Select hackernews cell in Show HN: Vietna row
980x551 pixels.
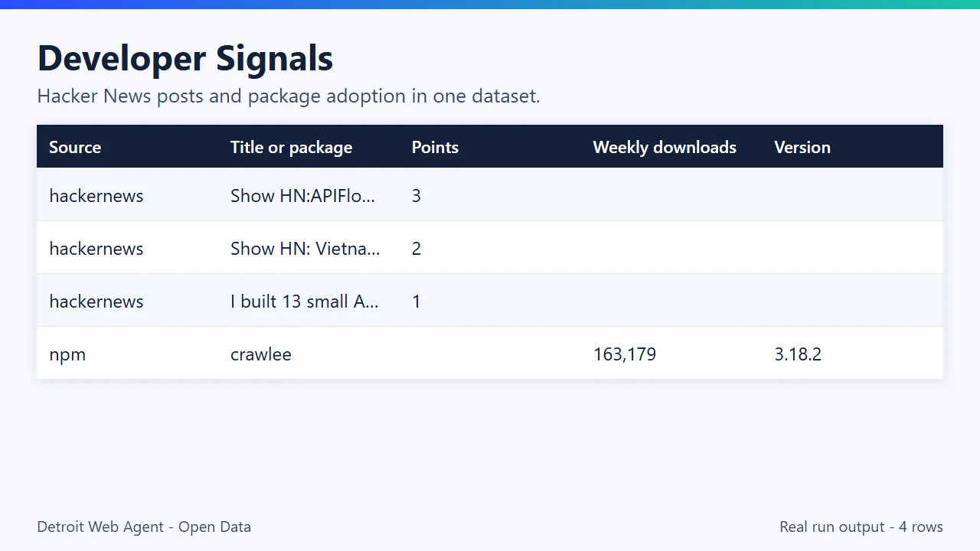[x=96, y=248]
